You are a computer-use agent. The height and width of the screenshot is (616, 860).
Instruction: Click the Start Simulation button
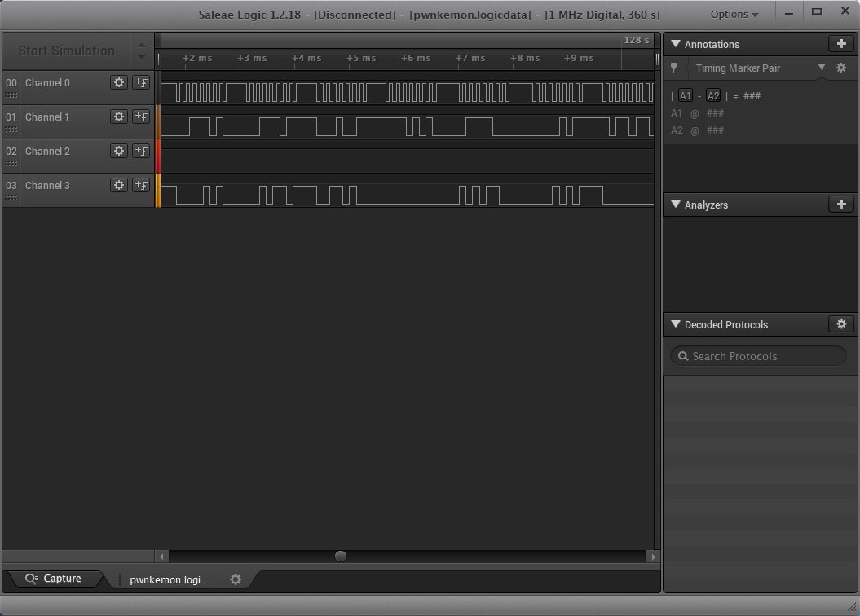click(x=66, y=51)
